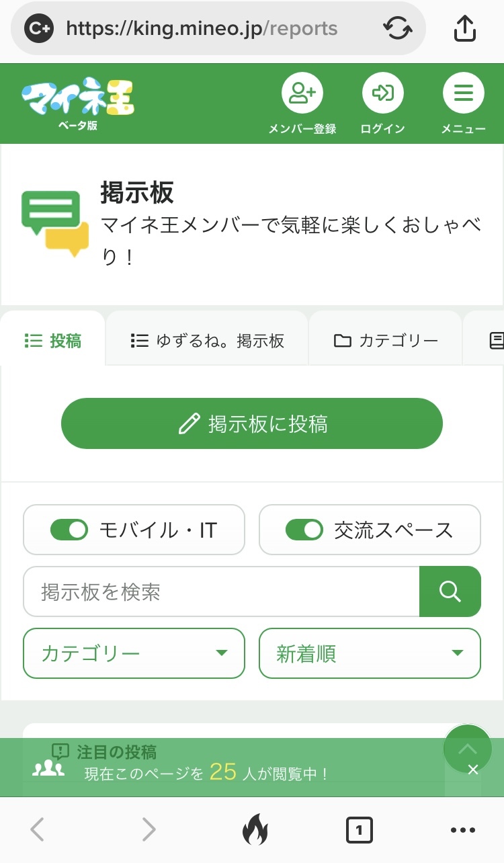Close the 注目の投稿 banner
This screenshot has width=504, height=863.
coord(473,770)
